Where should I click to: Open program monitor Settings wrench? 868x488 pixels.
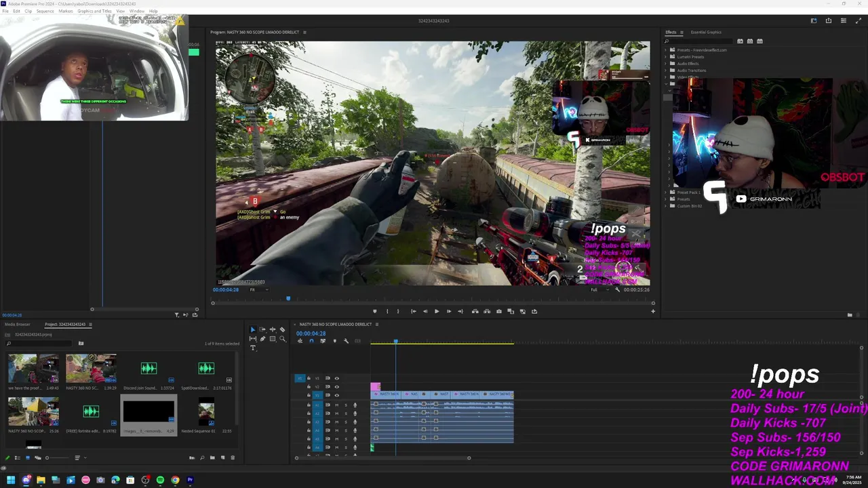pyautogui.click(x=617, y=289)
